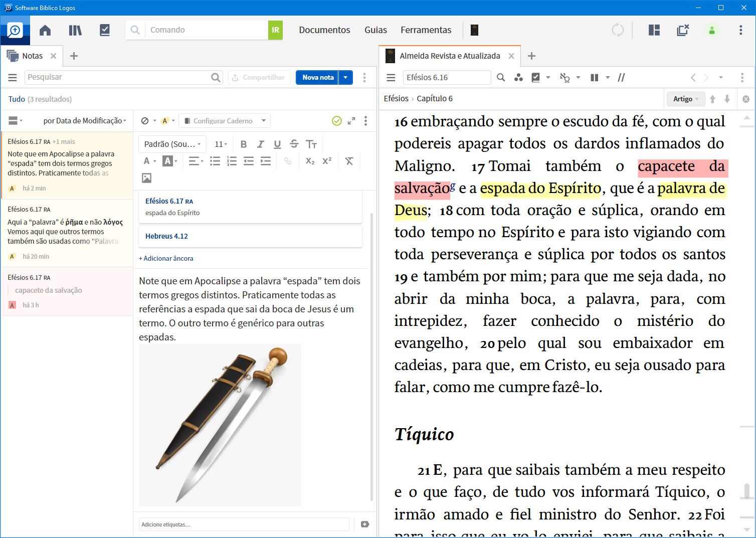Viewport: 756px width, 538px height.
Task: Click the book shortcut icon beside Ferramentas
Action: [x=474, y=30]
